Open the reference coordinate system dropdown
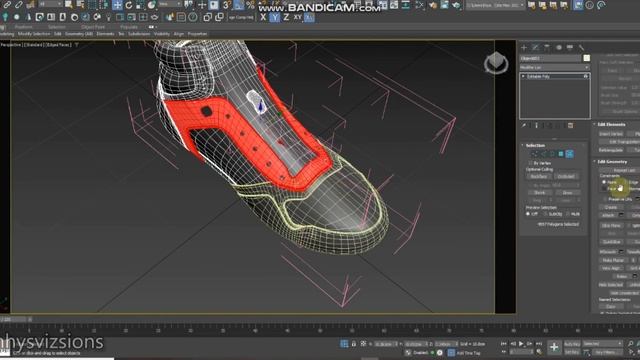The image size is (640, 360). [169, 4]
